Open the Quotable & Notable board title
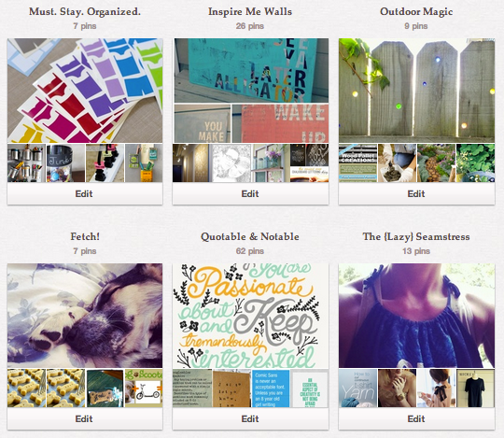The width and height of the screenshot is (504, 438). [x=250, y=236]
